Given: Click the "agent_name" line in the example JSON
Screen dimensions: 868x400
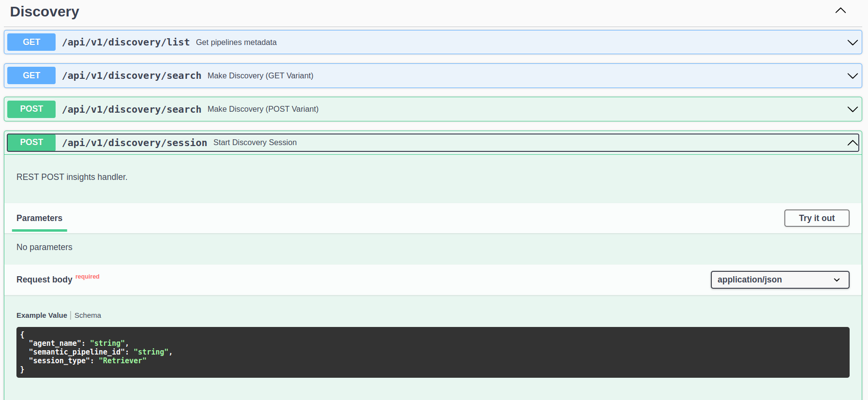Looking at the screenshot, I should point(79,343).
